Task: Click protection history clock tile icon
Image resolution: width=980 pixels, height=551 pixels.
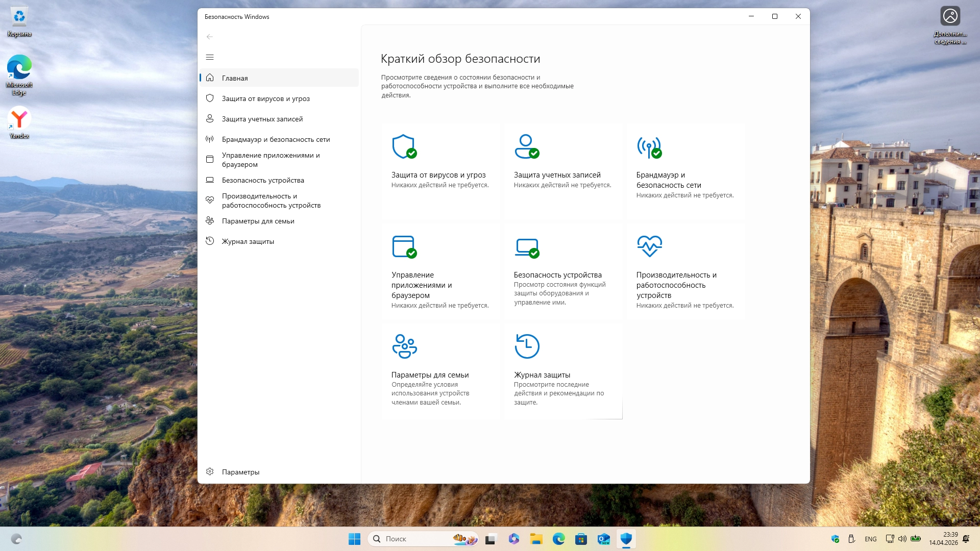Action: [x=527, y=346]
